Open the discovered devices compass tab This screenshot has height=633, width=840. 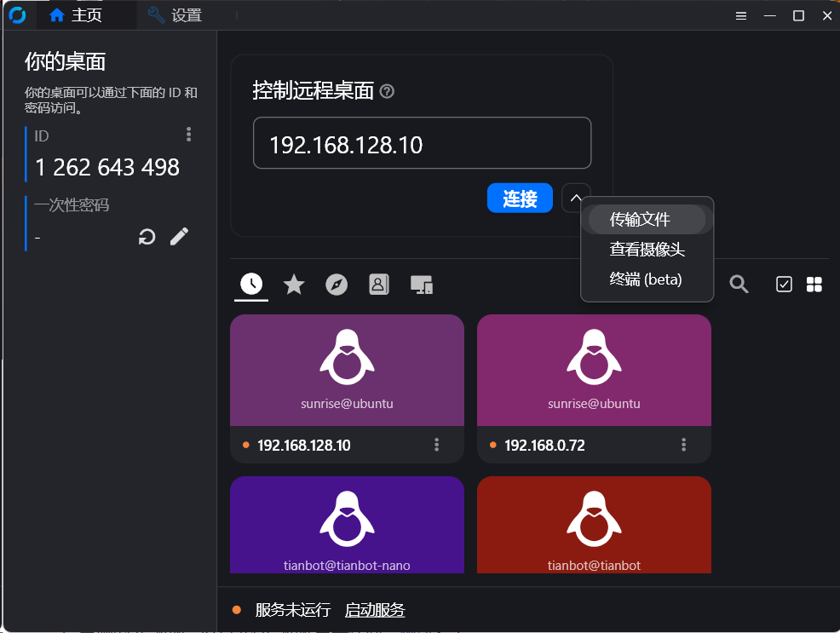[x=337, y=285]
